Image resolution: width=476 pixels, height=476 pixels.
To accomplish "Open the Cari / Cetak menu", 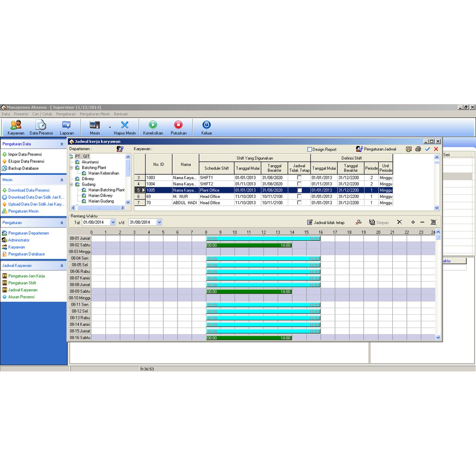I will tap(42, 114).
